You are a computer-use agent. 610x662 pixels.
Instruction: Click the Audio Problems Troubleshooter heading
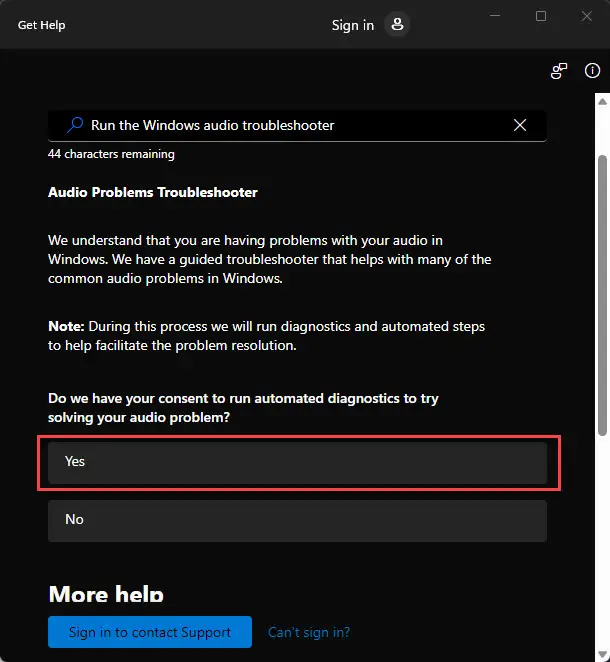click(x=153, y=193)
